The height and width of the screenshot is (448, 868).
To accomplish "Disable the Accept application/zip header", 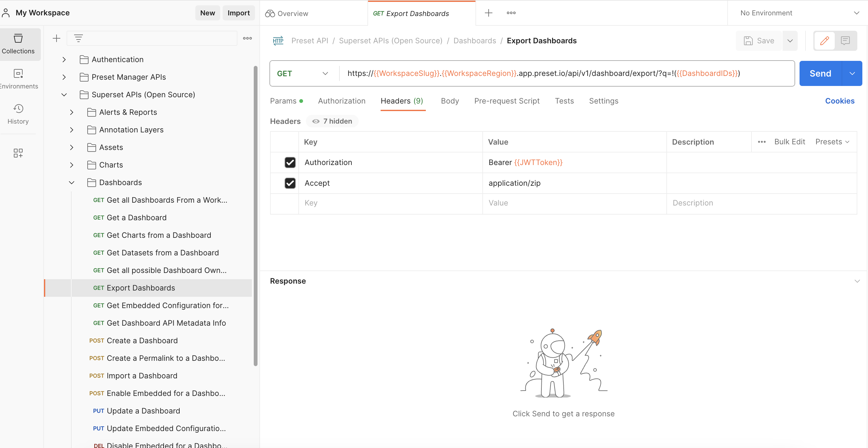I will (x=290, y=183).
